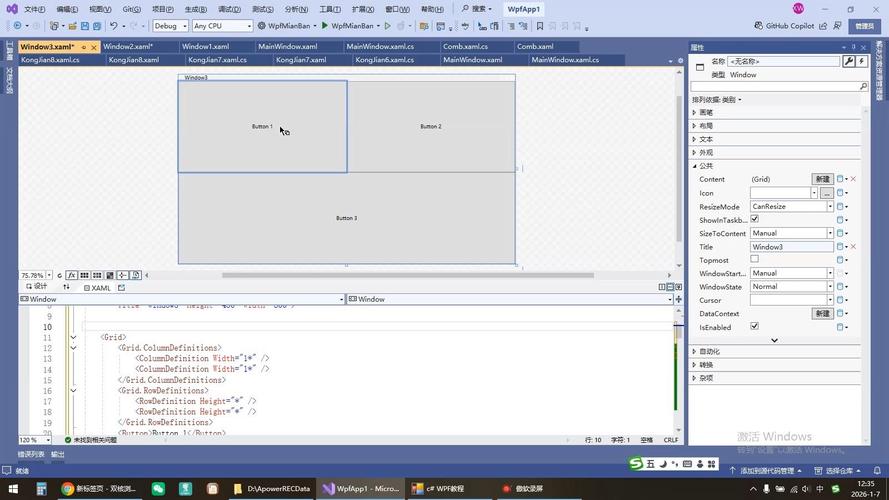This screenshot has height=500, width=889.
Task: Click the lightning bolt events icon
Action: (x=861, y=61)
